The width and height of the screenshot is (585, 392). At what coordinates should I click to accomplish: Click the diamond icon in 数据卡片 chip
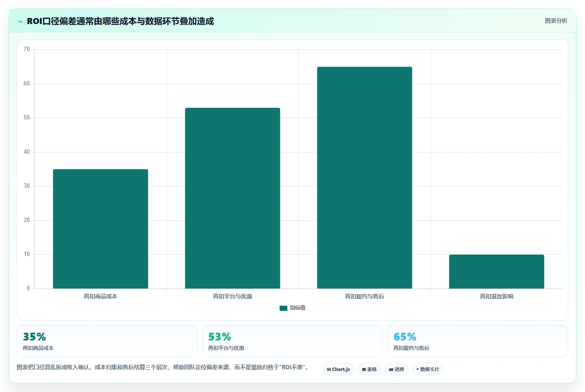417,369
